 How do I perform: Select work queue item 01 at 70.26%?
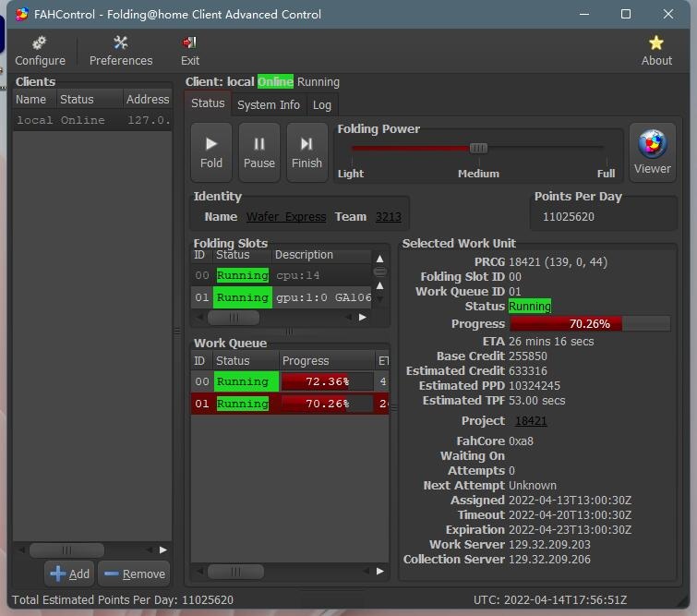[290, 404]
